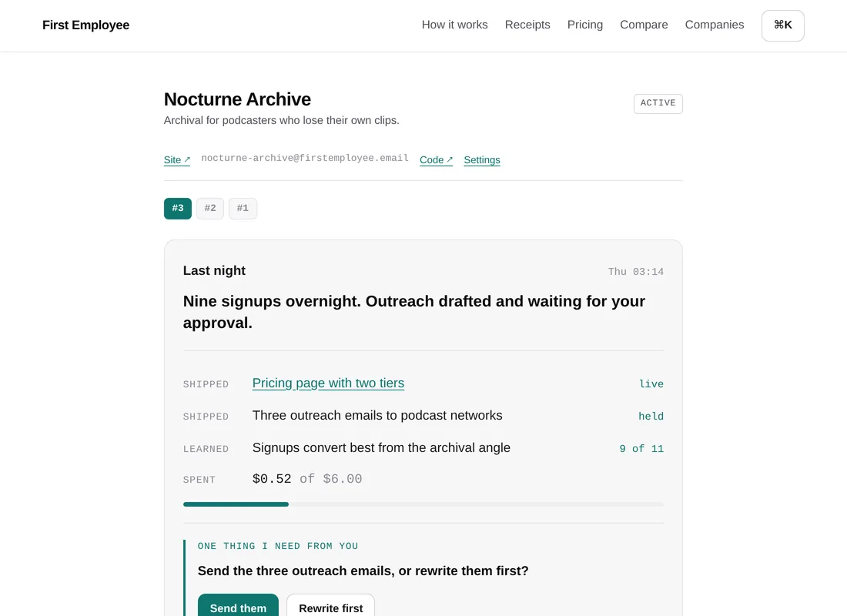Image resolution: width=847 pixels, height=616 pixels.
Task: Click the ACTIVE status badge
Action: 658,104
